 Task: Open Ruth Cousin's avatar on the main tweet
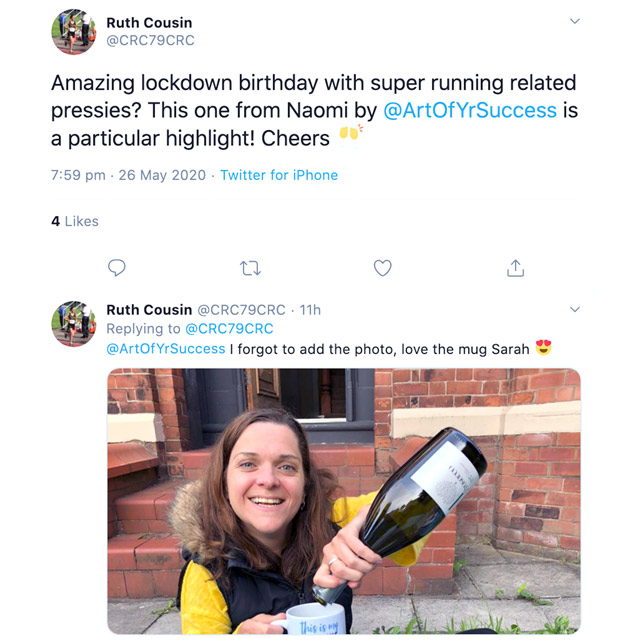click(74, 31)
